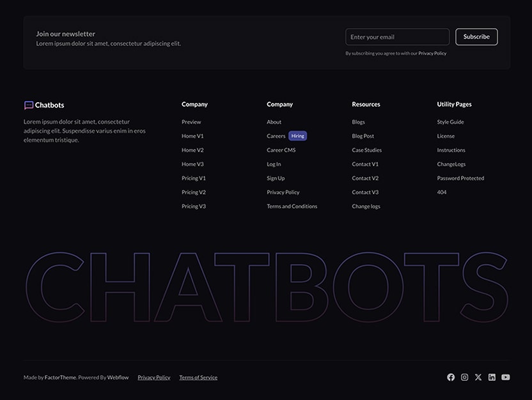Screen dimensions: 532x400
Task: Open the Case Studies link under Resources
Action: 367,150
